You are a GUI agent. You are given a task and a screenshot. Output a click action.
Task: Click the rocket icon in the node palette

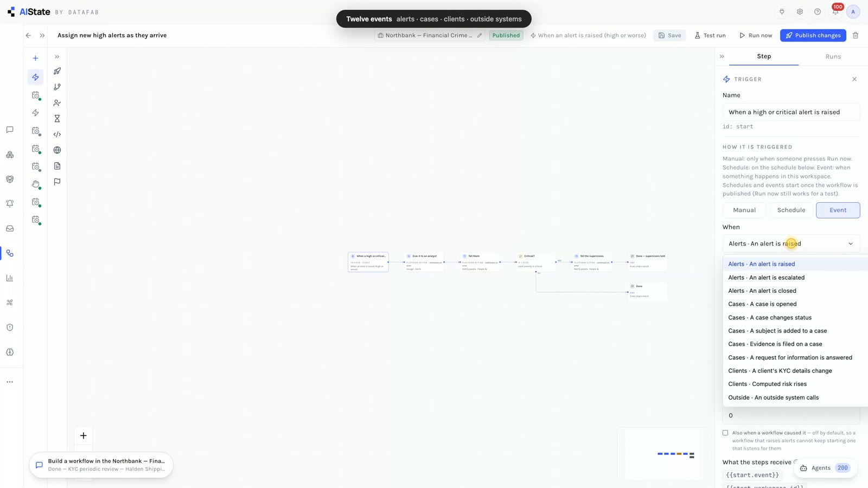tap(57, 71)
